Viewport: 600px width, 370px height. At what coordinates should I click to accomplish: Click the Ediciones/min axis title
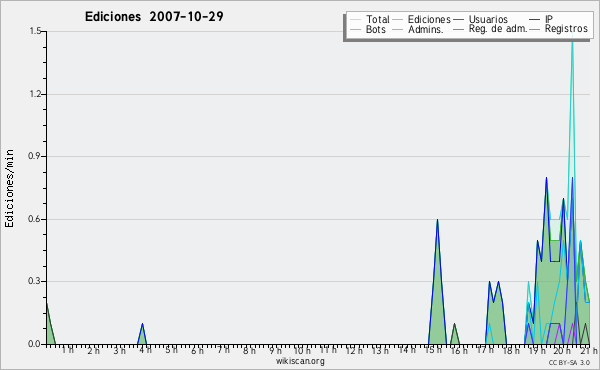9,188
